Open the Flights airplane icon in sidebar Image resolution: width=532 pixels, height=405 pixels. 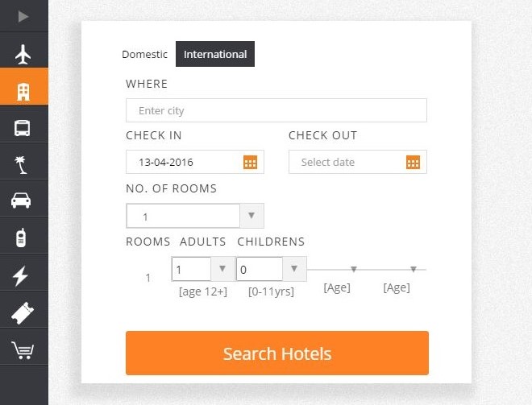(23, 54)
